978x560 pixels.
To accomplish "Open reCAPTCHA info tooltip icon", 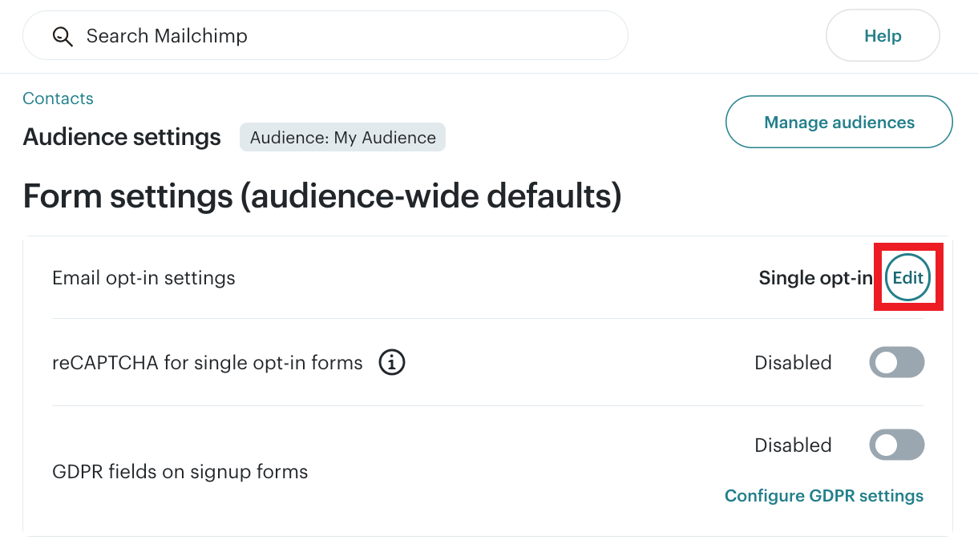I will (x=392, y=363).
